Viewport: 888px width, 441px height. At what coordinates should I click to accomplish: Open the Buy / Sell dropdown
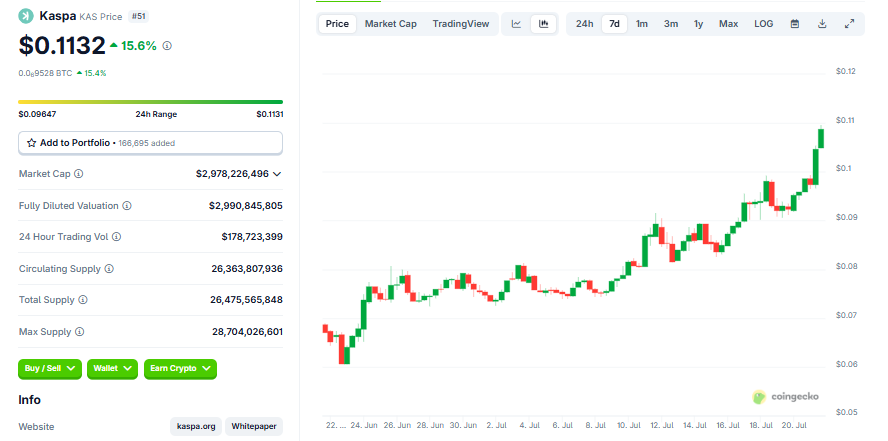point(50,369)
